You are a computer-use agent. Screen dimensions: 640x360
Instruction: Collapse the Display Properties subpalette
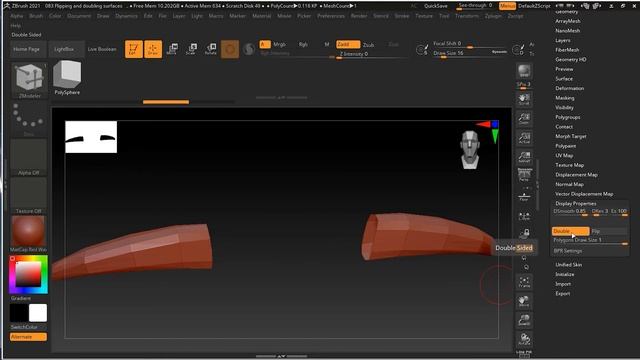point(576,203)
